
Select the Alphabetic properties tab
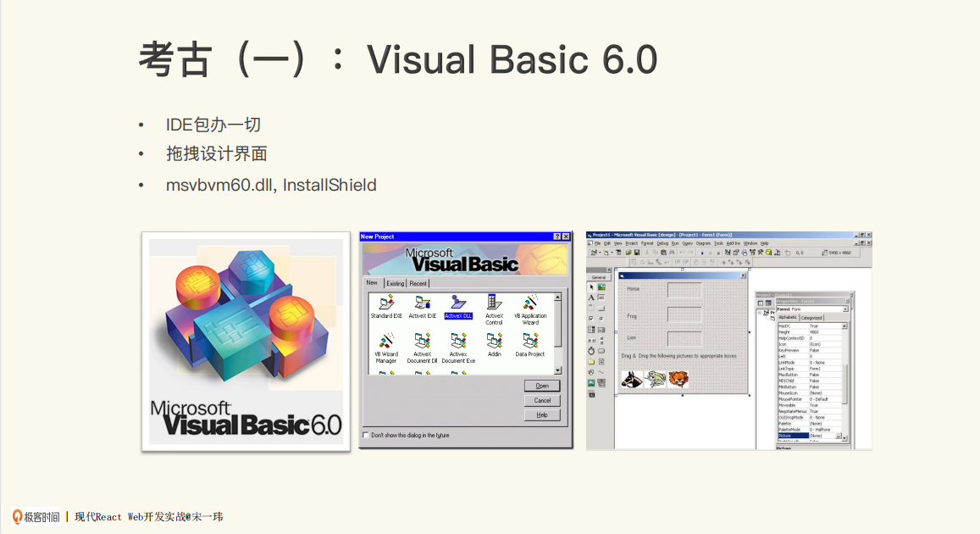[788, 317]
